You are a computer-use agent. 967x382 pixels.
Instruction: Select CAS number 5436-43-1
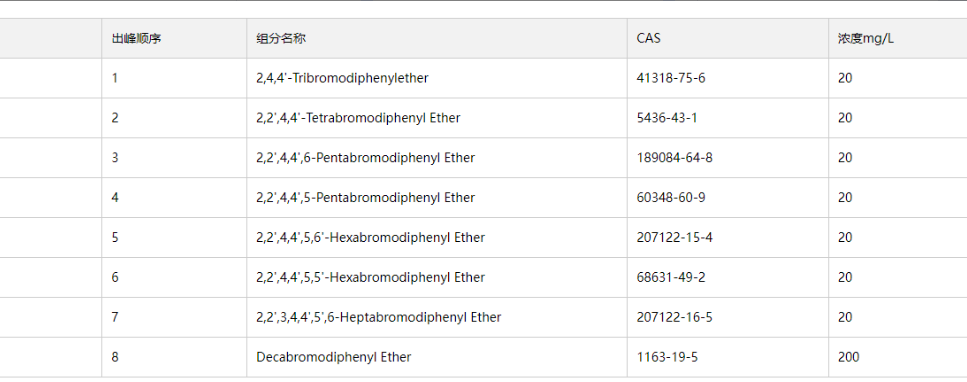[x=667, y=118]
